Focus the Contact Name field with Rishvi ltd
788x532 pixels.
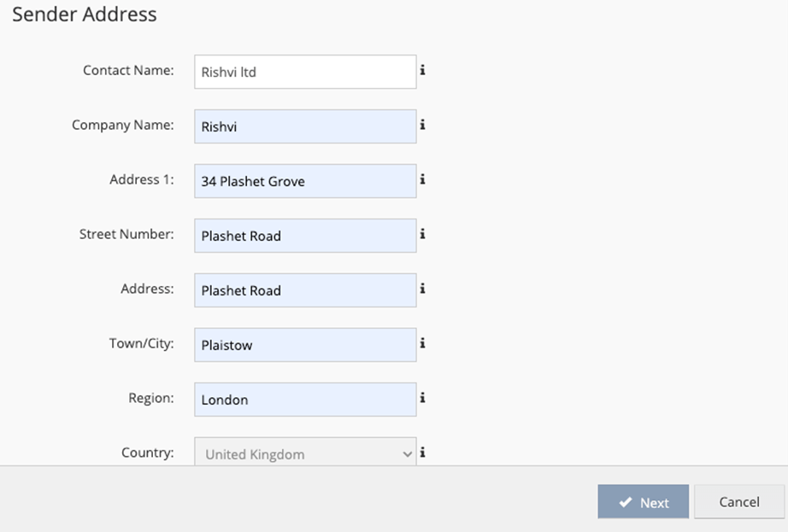click(x=305, y=72)
